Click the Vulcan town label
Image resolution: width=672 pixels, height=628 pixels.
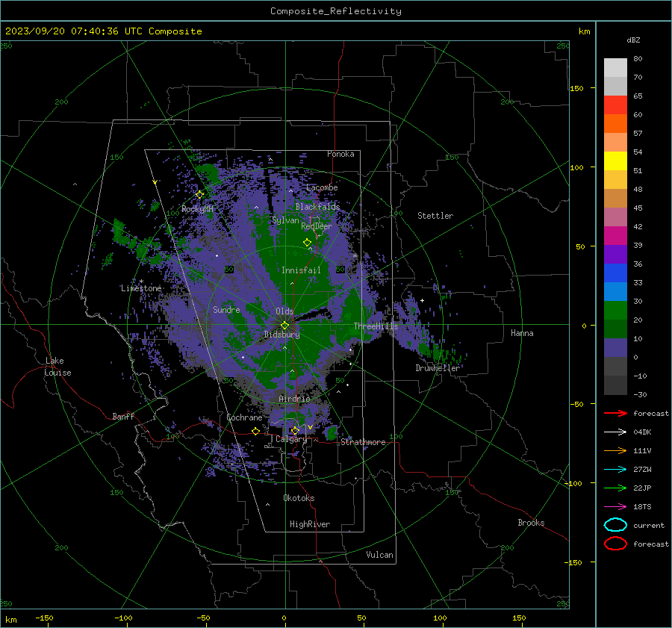[379, 555]
